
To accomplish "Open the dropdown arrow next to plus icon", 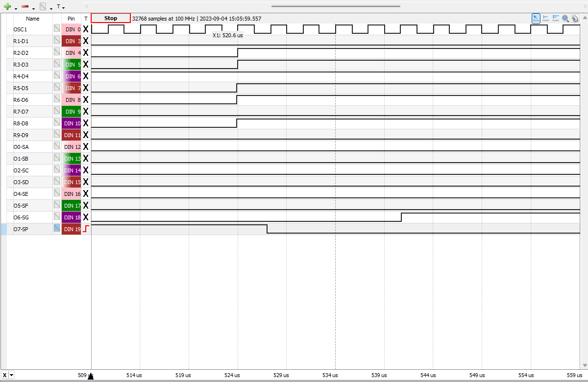I will [16, 8].
